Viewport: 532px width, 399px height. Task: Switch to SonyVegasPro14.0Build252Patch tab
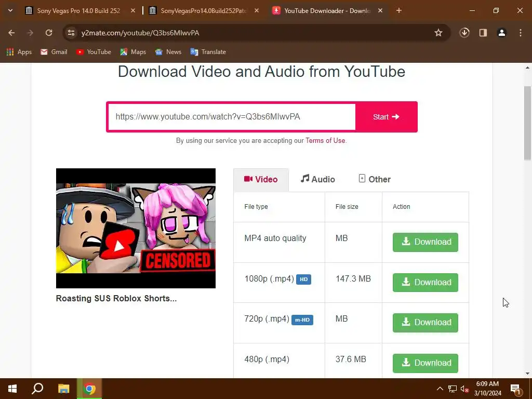pyautogui.click(x=204, y=11)
